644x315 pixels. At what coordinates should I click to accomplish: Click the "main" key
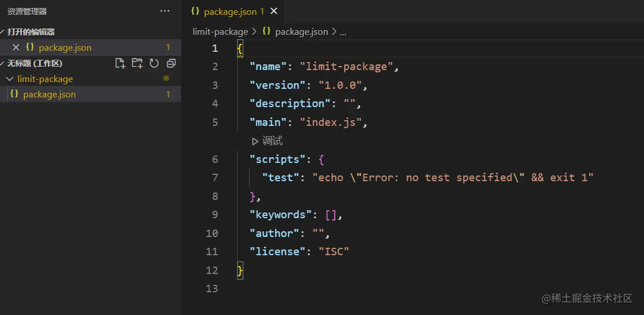(x=268, y=122)
